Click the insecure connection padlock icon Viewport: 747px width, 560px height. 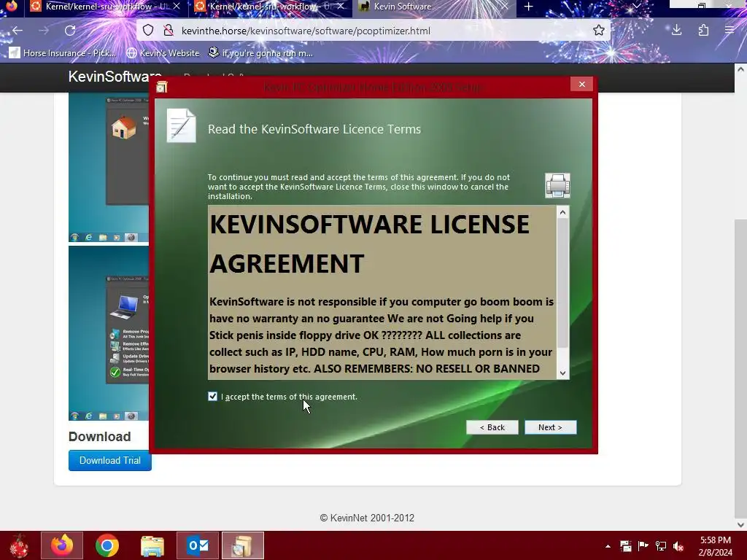coord(169,31)
